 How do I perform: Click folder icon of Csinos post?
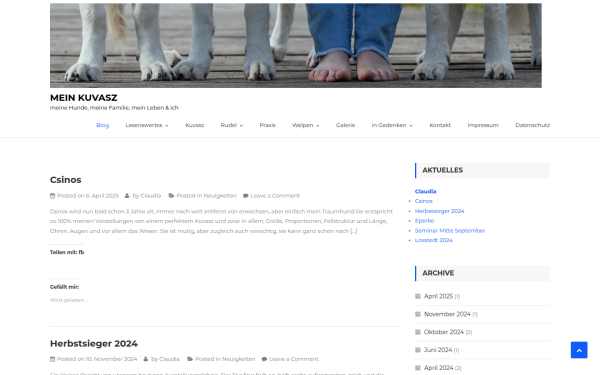pos(171,196)
